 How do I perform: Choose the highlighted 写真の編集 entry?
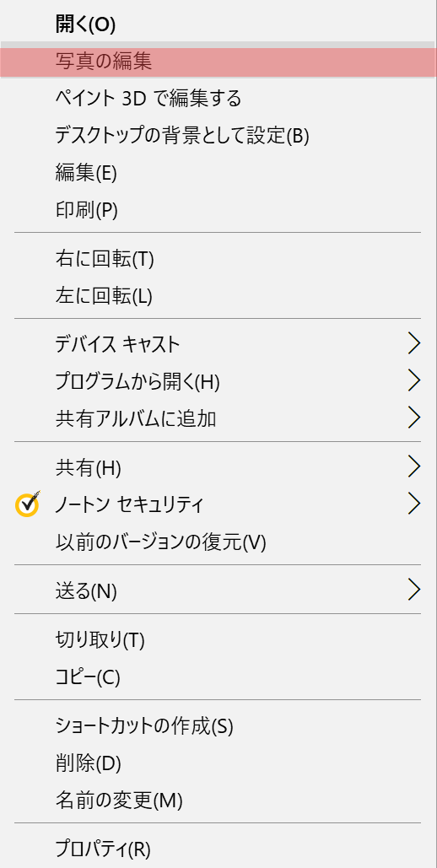click(218, 62)
